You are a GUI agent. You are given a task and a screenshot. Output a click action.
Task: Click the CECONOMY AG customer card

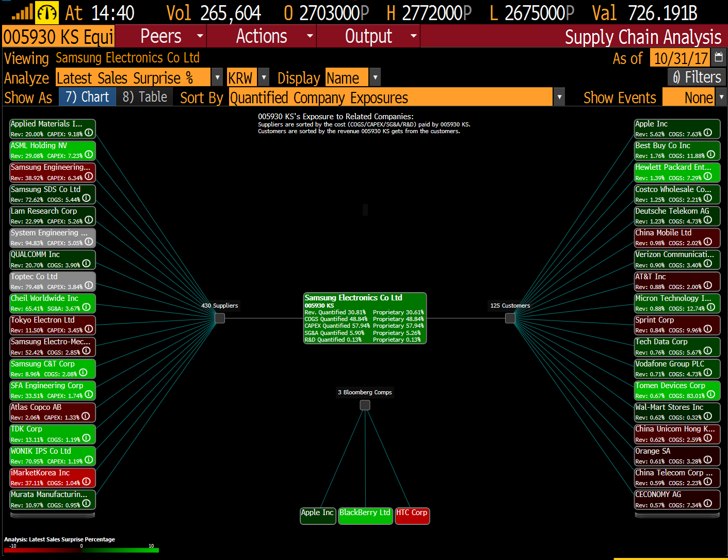(677, 499)
